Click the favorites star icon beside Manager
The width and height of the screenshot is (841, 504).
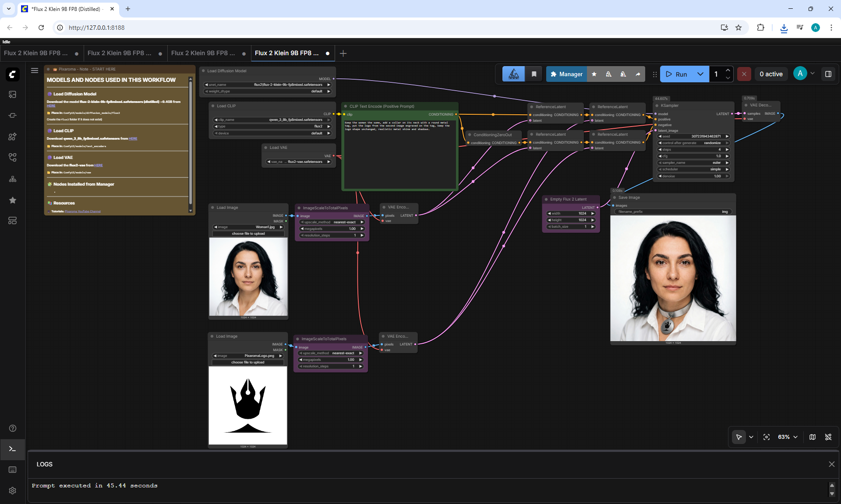(x=594, y=74)
